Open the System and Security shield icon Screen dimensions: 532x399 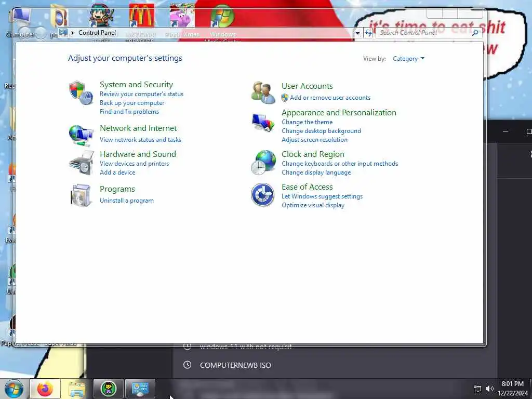tap(81, 93)
